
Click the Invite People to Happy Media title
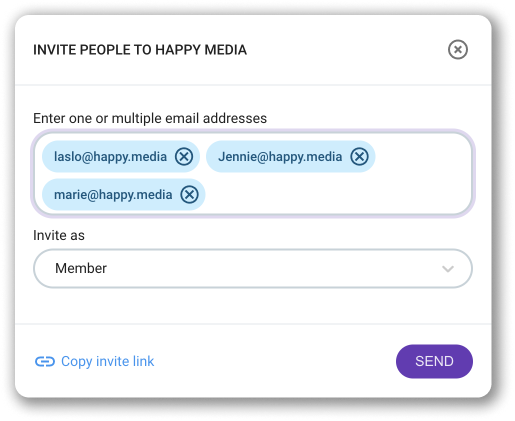(140, 50)
